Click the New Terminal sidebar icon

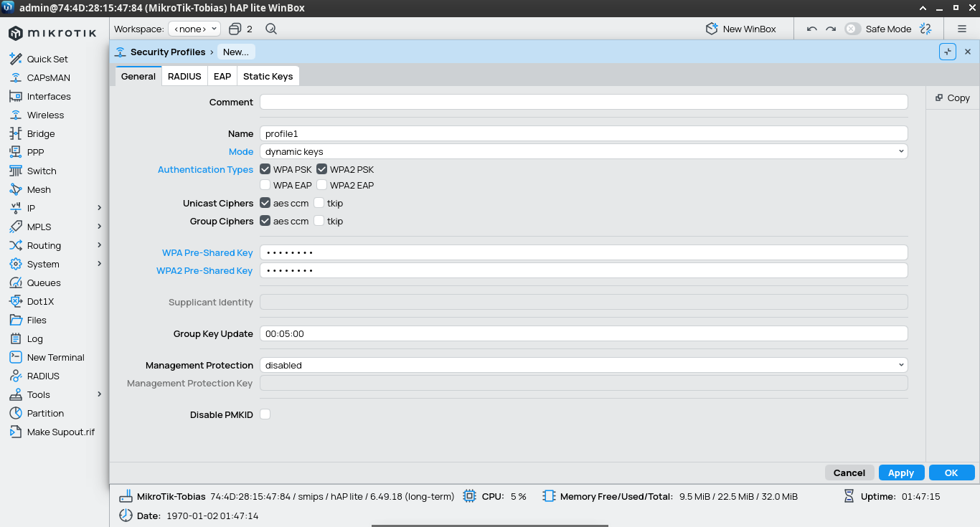15,358
